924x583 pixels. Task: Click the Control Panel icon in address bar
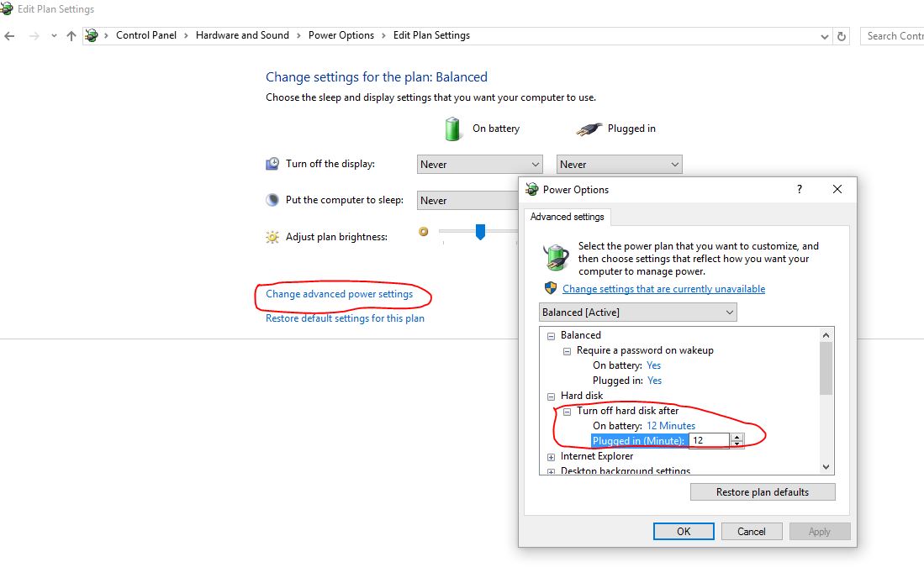point(92,35)
